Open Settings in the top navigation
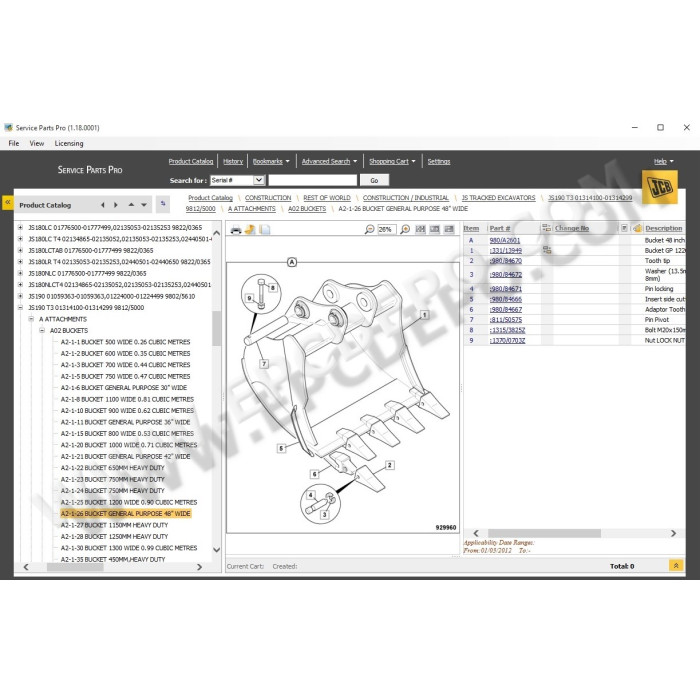 439,161
